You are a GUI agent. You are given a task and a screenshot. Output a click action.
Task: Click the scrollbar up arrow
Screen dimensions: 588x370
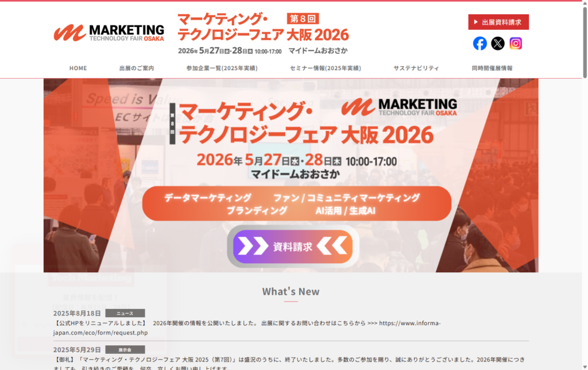coord(585,3)
